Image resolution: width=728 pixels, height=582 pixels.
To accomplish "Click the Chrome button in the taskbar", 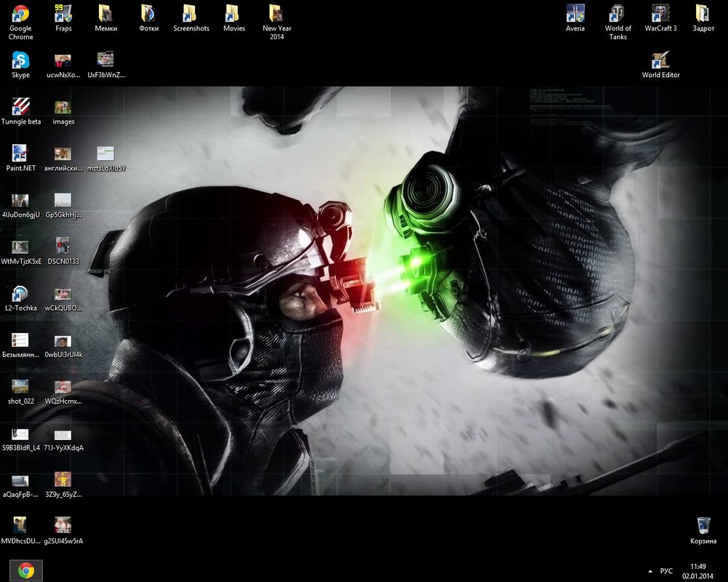I will coord(26,570).
